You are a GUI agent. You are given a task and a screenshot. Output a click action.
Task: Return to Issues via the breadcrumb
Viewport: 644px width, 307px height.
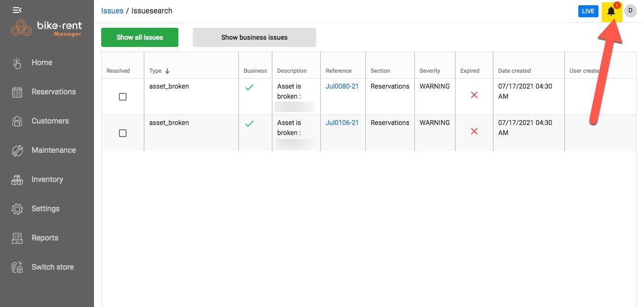tap(112, 11)
